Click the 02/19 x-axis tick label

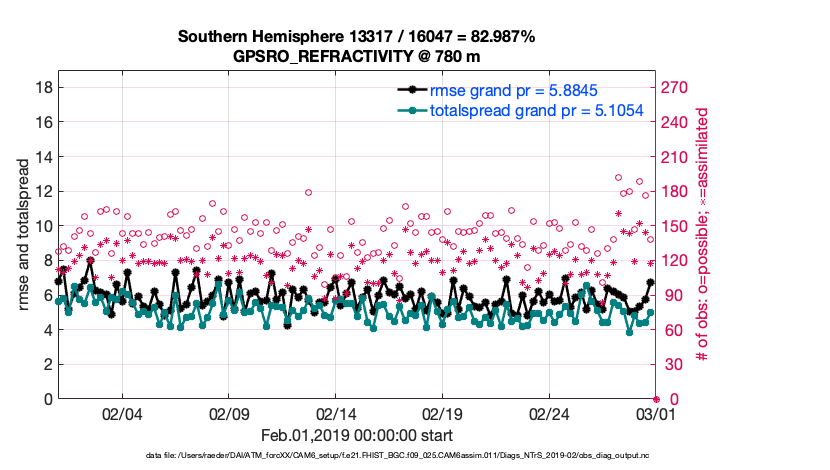pos(442,414)
